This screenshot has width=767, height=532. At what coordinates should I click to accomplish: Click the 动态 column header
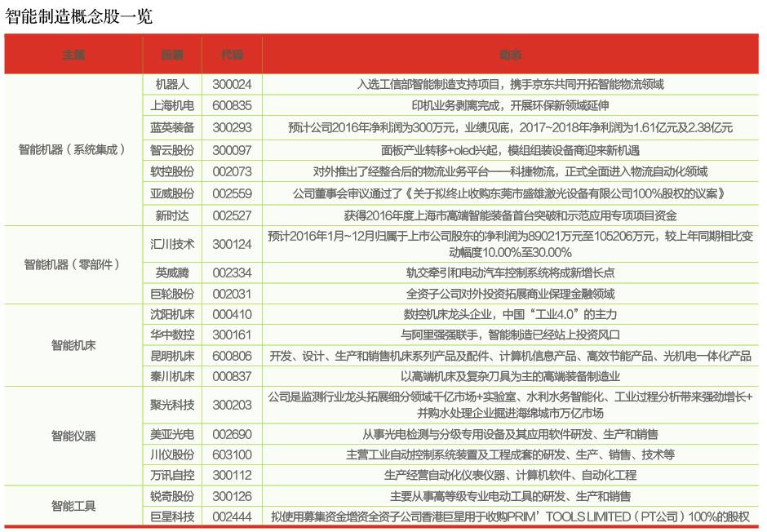pos(511,55)
